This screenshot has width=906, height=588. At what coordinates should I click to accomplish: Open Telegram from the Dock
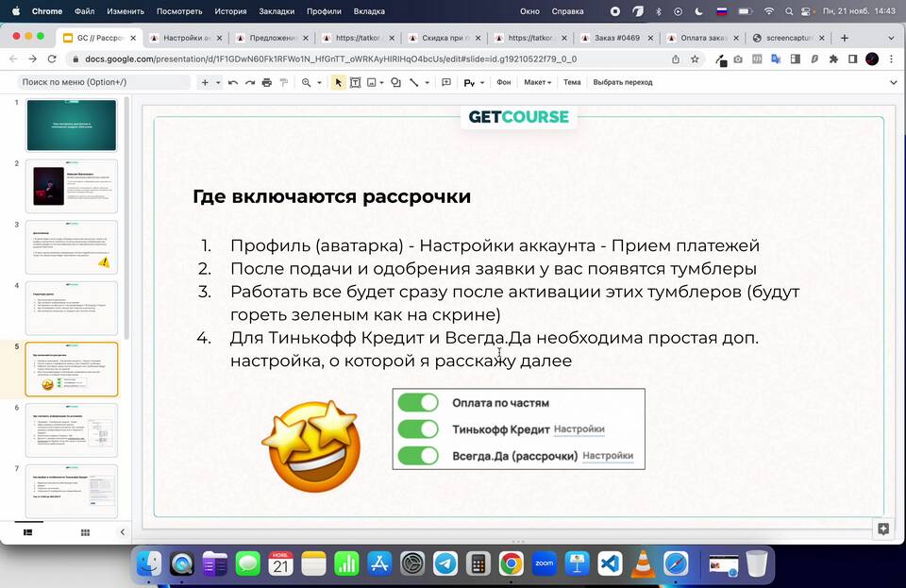click(x=445, y=563)
